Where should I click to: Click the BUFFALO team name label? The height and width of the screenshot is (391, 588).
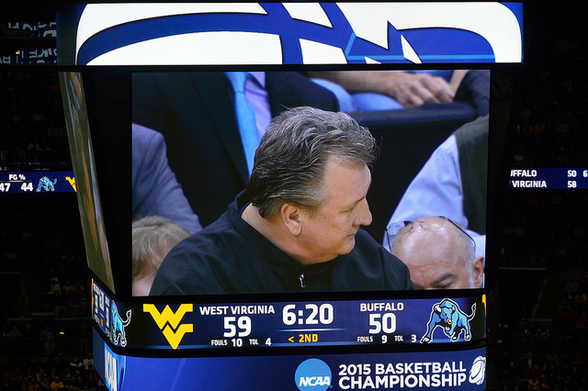tap(382, 307)
